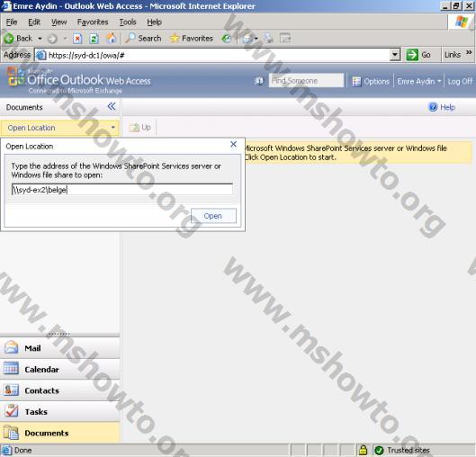Expand the address bar history dropdown
This screenshot has height=457, width=476.
tap(395, 55)
